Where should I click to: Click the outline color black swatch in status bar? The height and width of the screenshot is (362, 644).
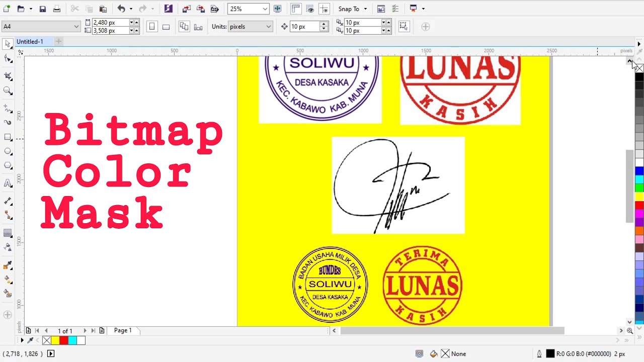tap(550, 354)
